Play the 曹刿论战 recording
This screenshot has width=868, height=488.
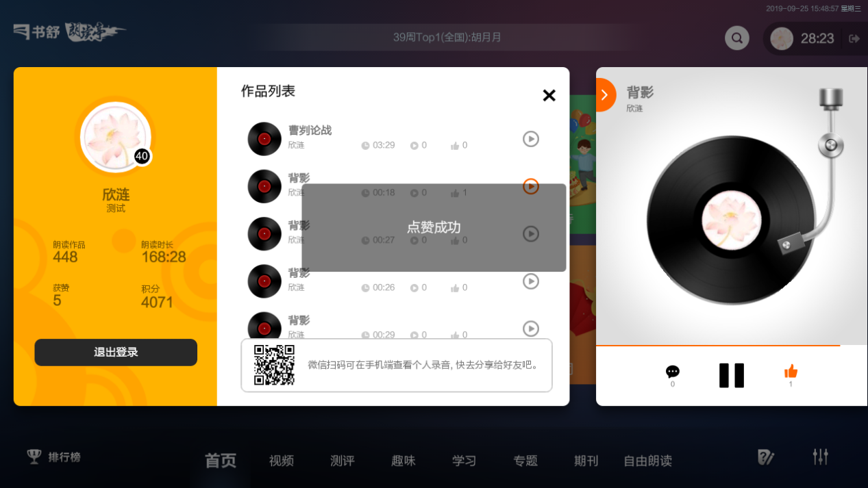(531, 139)
